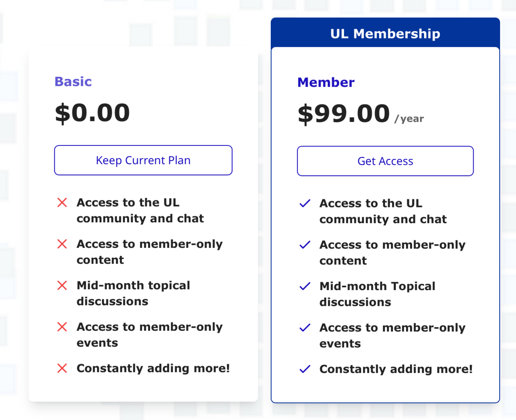Image resolution: width=516 pixels, height=420 pixels.
Task: Select the UL Membership header banner
Action: (x=385, y=33)
